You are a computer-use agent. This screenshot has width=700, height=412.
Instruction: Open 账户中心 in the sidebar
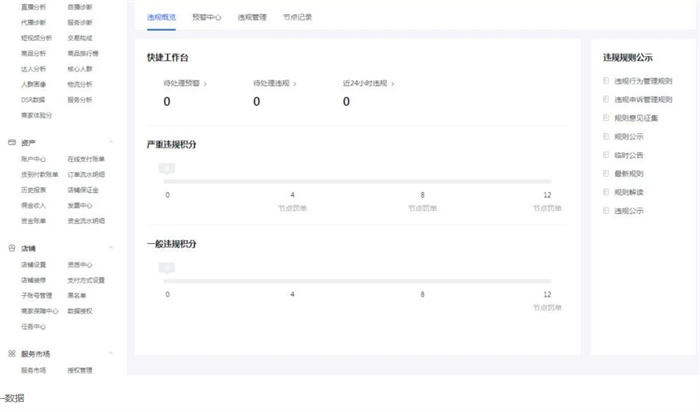33,159
